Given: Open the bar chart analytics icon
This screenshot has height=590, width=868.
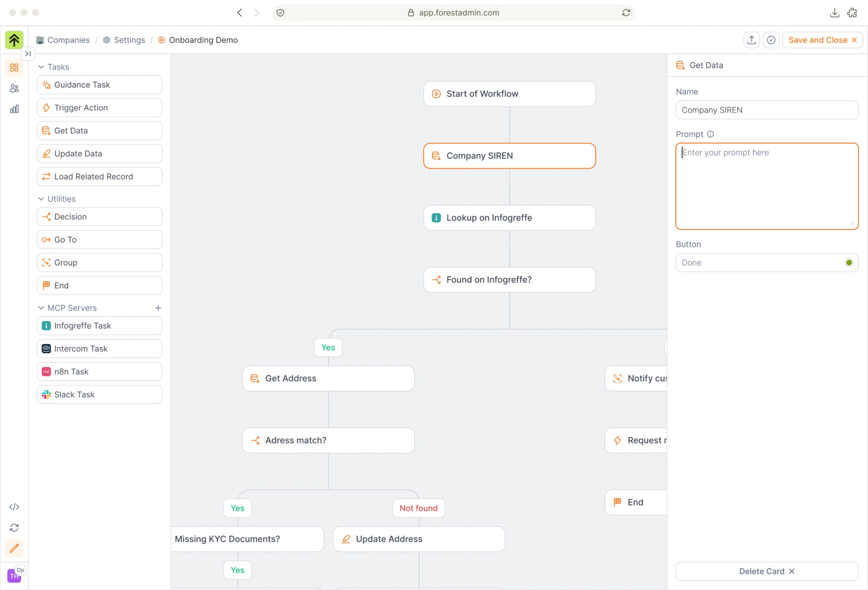Looking at the screenshot, I should pyautogui.click(x=14, y=109).
